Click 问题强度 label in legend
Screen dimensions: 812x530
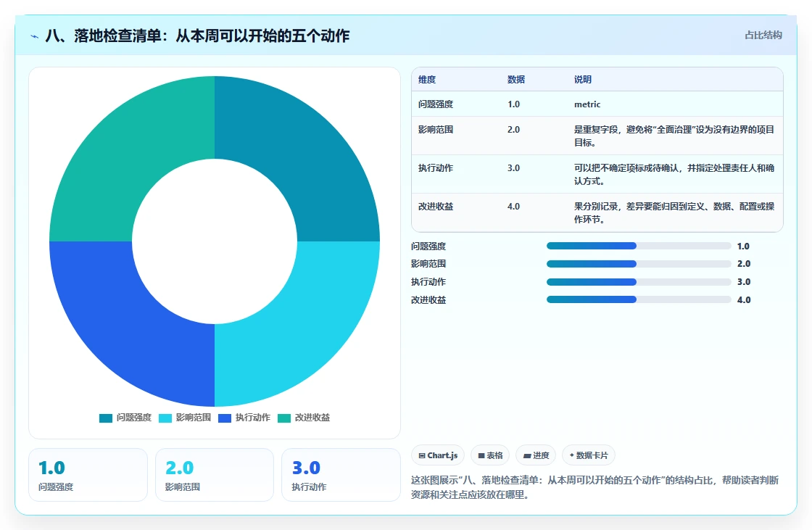134,418
